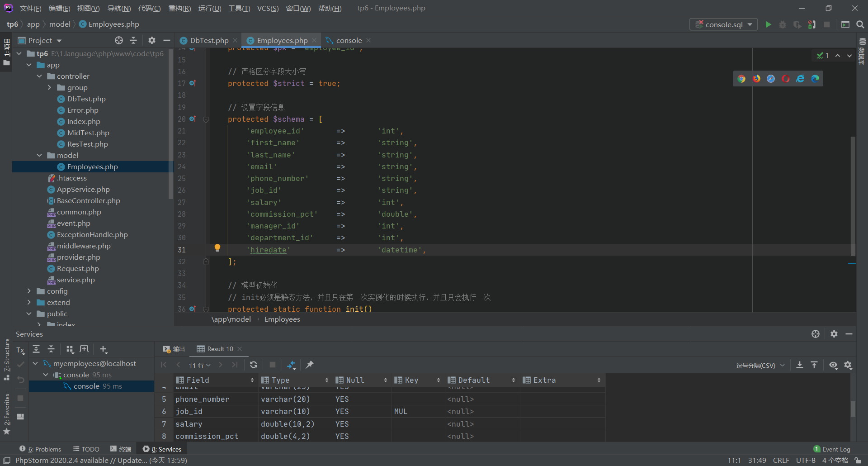The width and height of the screenshot is (868, 466).
Task: Collapse all in Project panel toolbar
Action: coord(133,40)
